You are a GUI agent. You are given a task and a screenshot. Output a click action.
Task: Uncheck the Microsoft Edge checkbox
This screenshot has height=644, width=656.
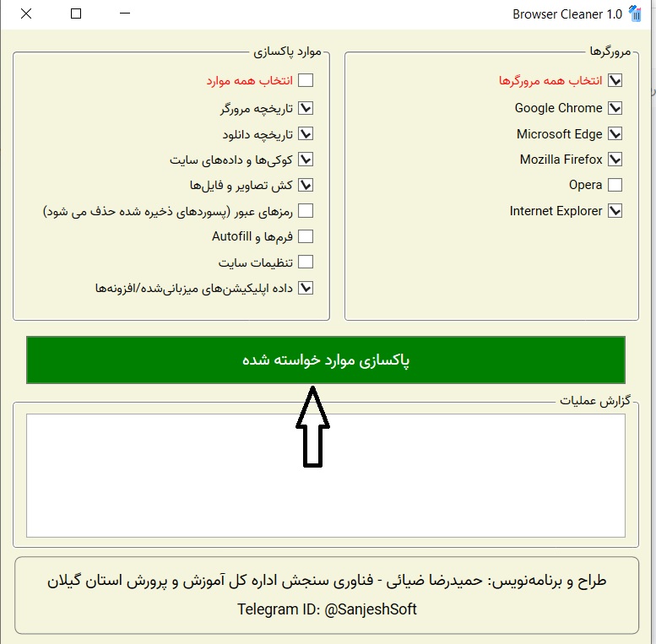click(x=615, y=134)
